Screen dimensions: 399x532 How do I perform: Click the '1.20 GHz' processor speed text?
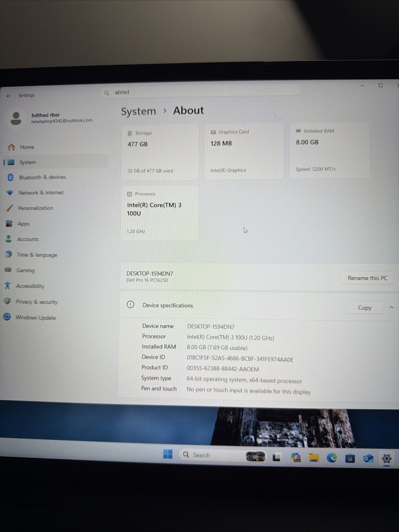(136, 232)
